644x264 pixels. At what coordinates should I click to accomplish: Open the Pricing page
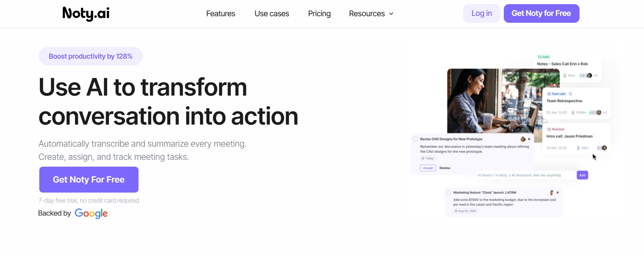(x=319, y=13)
